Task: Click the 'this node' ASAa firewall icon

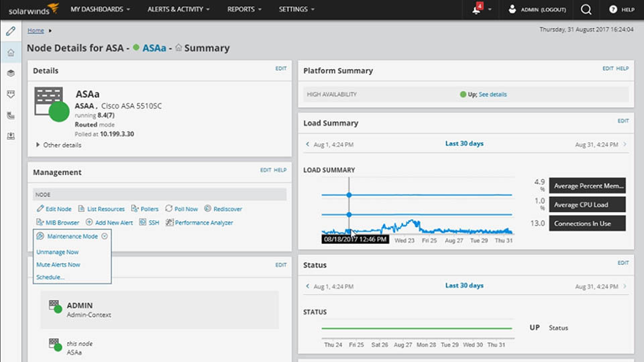Action: pos(55,345)
